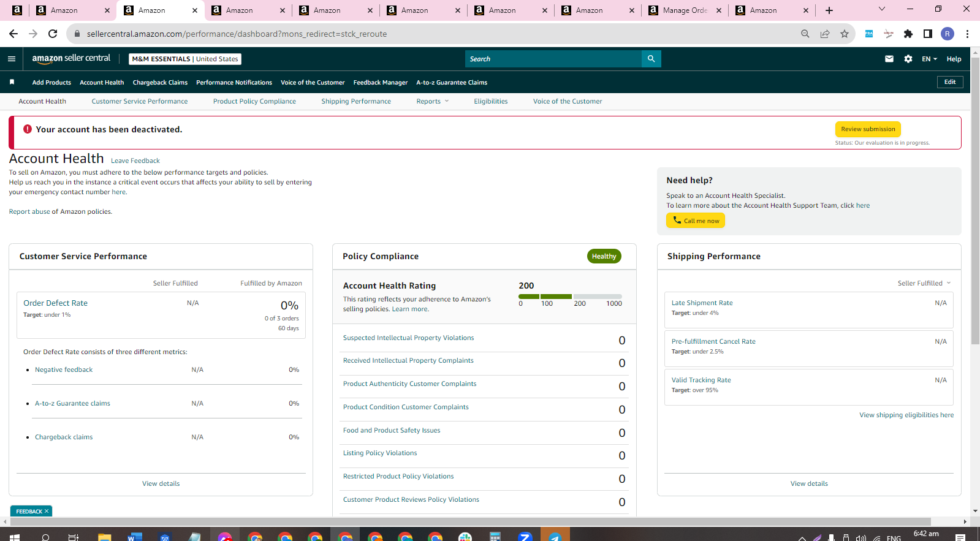Image resolution: width=980 pixels, height=541 pixels.
Task: Open the Report abuse link
Action: (x=29, y=211)
